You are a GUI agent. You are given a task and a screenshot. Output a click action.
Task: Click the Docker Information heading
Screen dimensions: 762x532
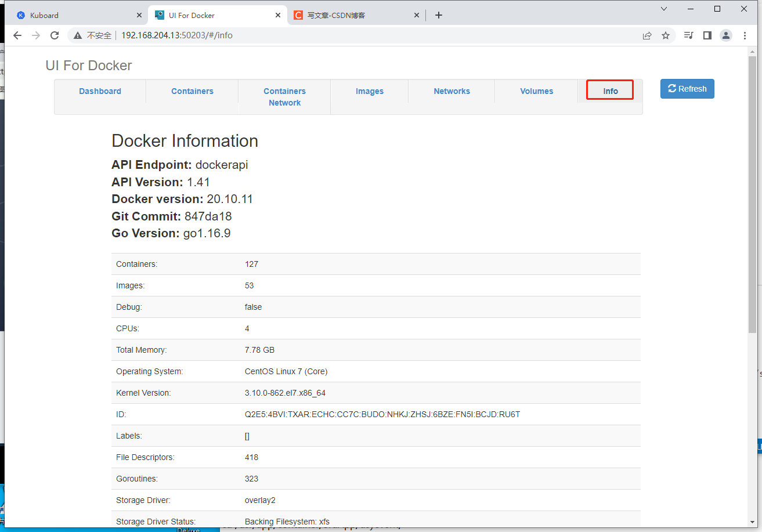[x=185, y=141]
